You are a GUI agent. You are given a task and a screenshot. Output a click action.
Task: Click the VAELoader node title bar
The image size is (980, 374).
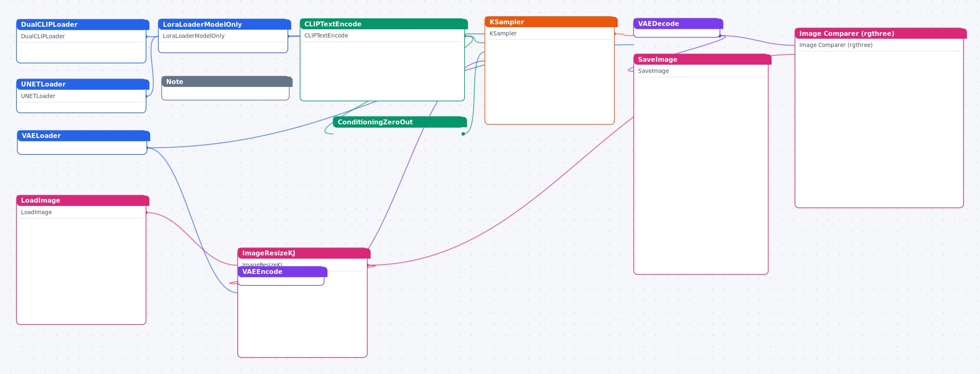84,136
